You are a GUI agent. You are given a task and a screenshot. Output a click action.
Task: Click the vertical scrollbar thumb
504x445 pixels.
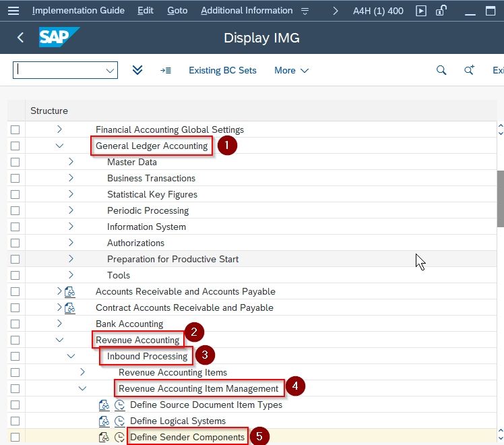(500, 198)
